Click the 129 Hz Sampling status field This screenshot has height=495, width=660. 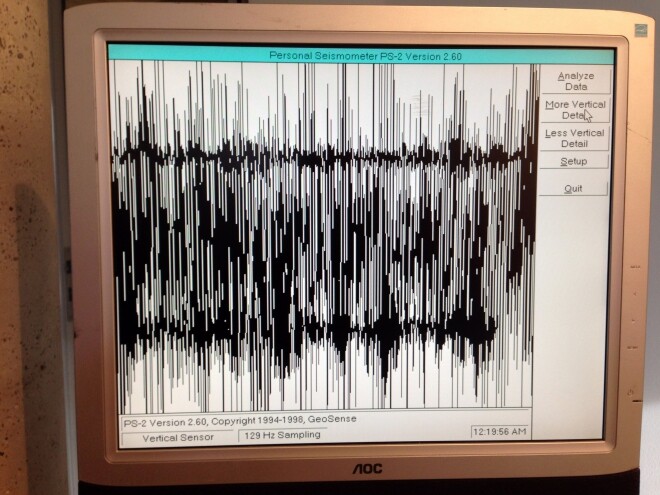pos(282,435)
